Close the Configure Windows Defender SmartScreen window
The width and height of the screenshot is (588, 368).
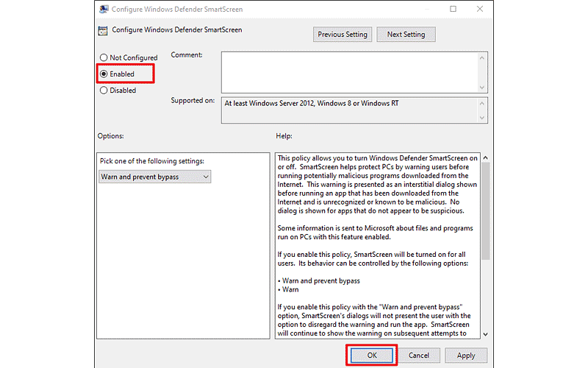tap(480, 9)
